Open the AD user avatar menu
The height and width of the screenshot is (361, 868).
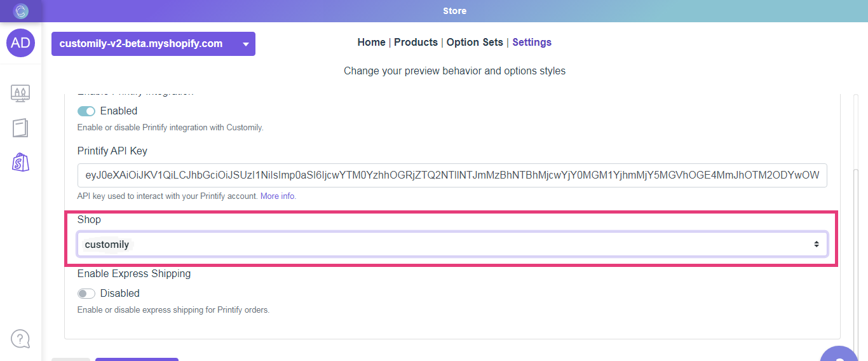[x=21, y=43]
